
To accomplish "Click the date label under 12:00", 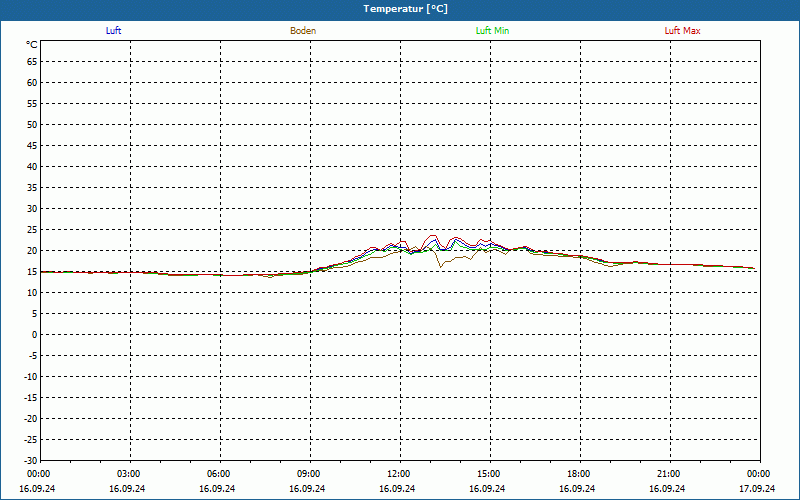I will coord(397,488).
